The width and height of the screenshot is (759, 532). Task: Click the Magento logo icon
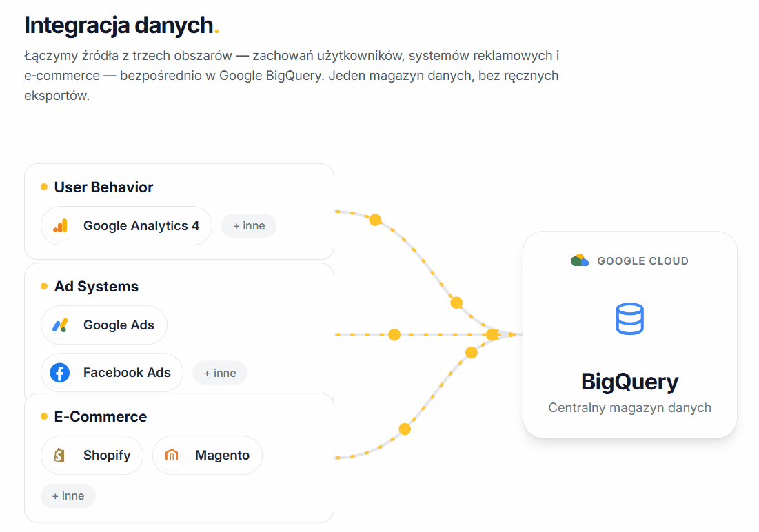pos(172,455)
